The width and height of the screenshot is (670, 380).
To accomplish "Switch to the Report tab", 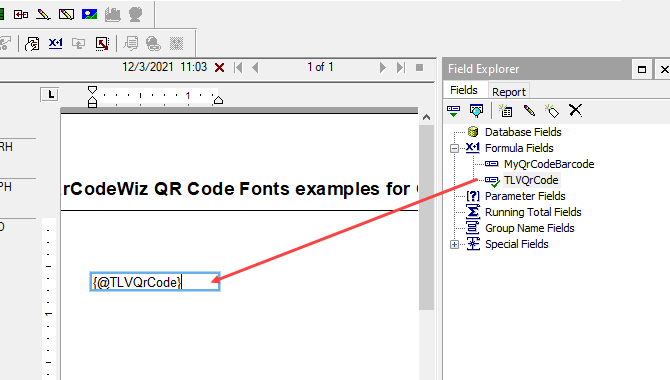I will pos(508,92).
